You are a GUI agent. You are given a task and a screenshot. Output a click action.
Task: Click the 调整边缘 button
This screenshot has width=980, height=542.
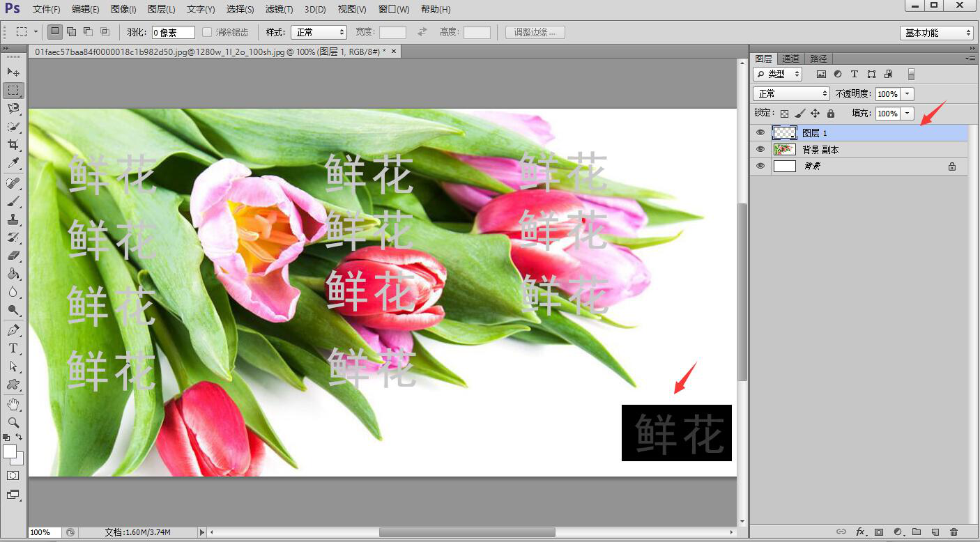(x=535, y=32)
